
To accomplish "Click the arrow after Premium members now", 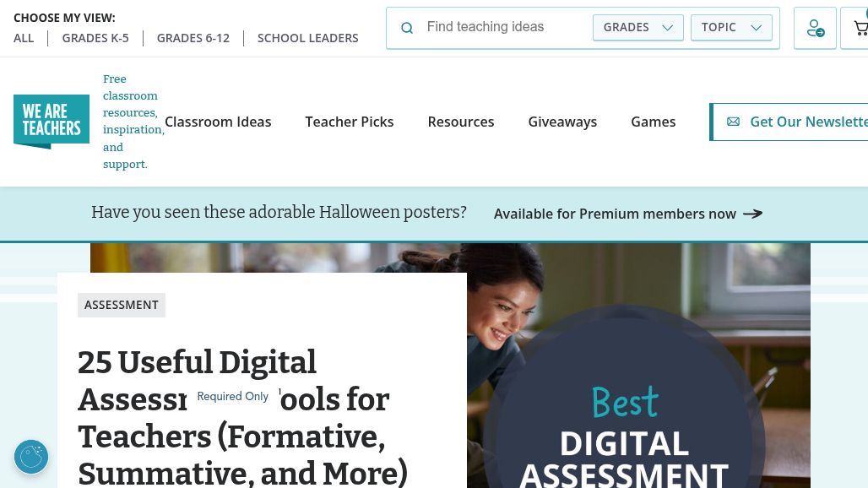I will pos(753,214).
